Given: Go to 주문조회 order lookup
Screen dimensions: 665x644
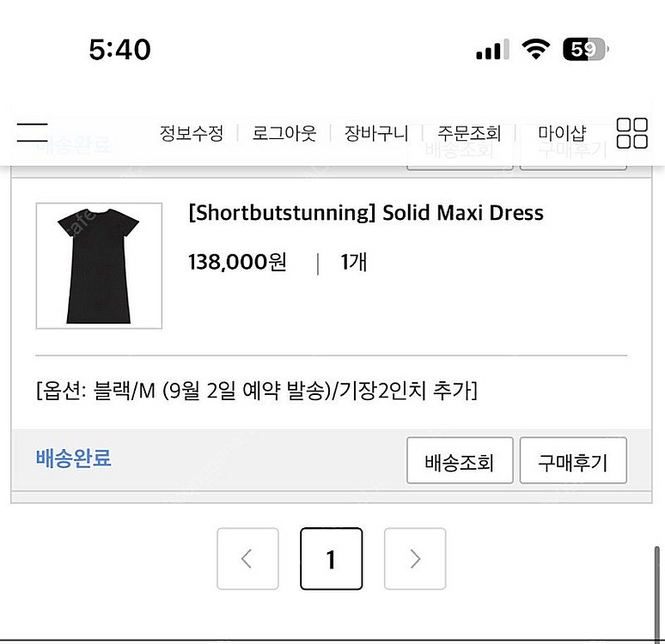Looking at the screenshot, I should pos(469,133).
